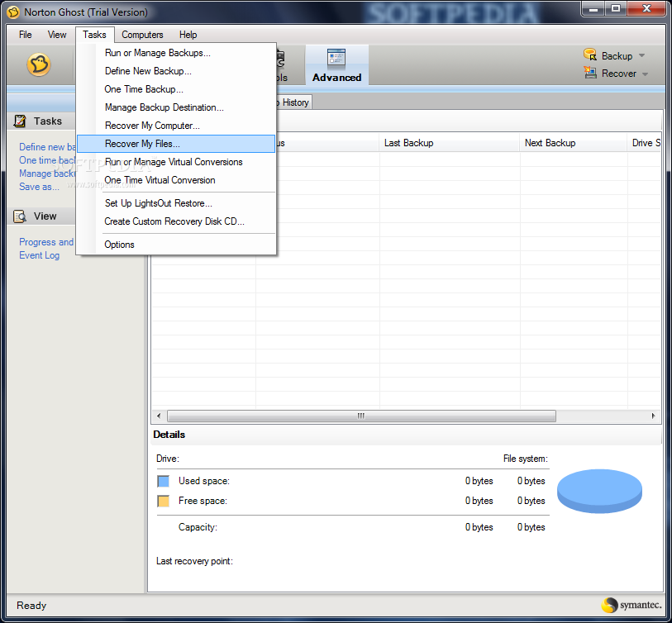Image resolution: width=672 pixels, height=623 pixels.
Task: Click the View sidebar section header
Action: coord(41,216)
